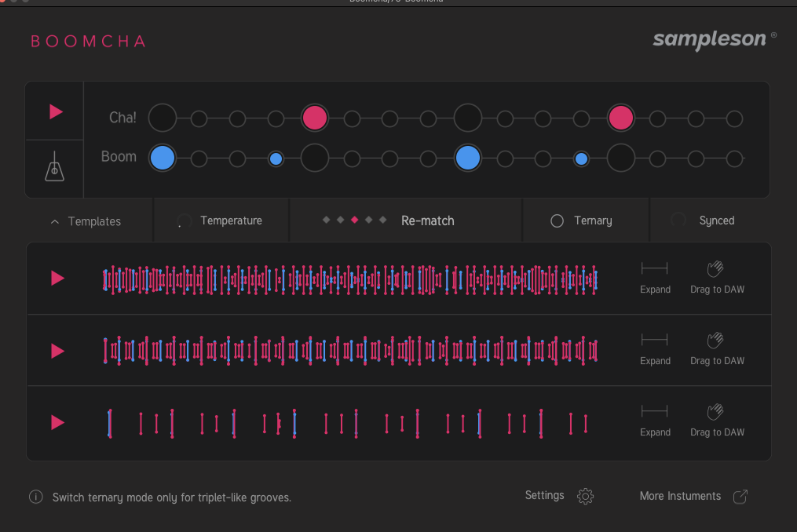Disable the first blue Boom step
This screenshot has width=797, height=532.
(x=163, y=158)
